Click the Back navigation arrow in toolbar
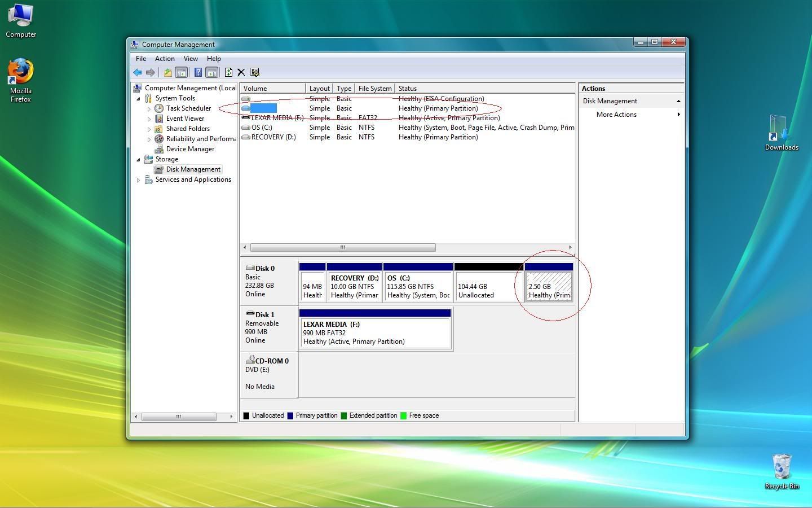 point(138,72)
